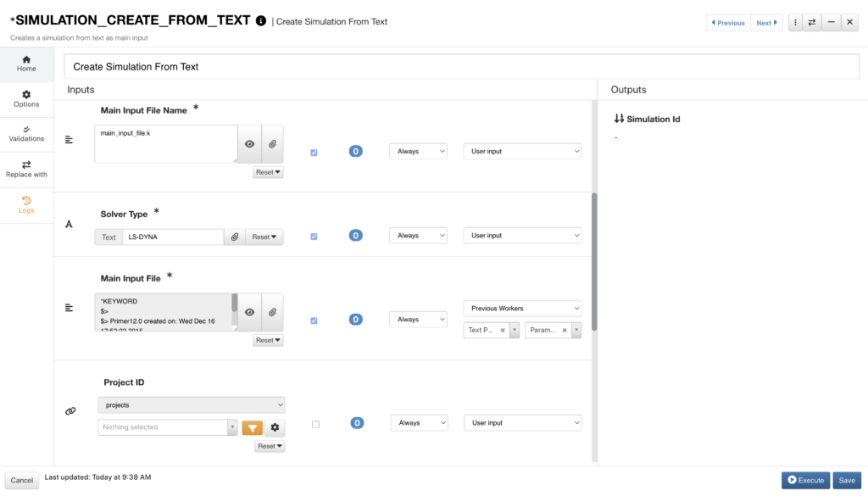Screen dimensions: 868x496
Task: Open the info icon beside SIMULATION_CREATE_FROM_TEXT title
Action: coord(261,21)
